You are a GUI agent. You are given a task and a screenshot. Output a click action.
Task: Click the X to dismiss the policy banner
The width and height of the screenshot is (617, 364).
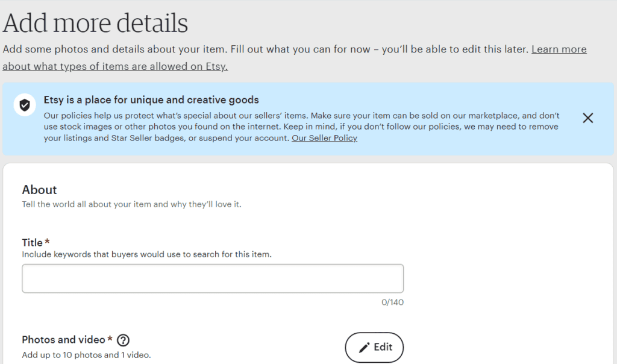[587, 118]
